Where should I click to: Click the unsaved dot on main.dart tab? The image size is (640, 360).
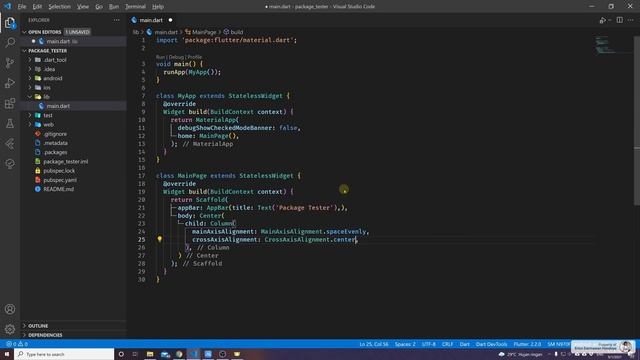[x=170, y=20]
